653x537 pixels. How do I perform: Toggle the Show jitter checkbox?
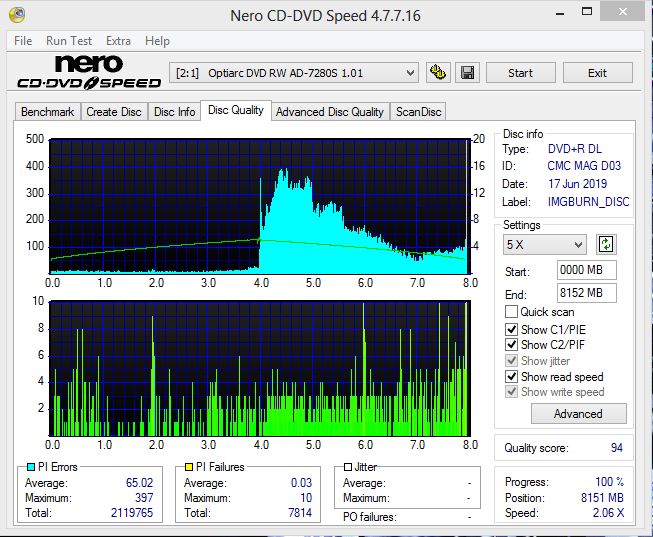511,360
